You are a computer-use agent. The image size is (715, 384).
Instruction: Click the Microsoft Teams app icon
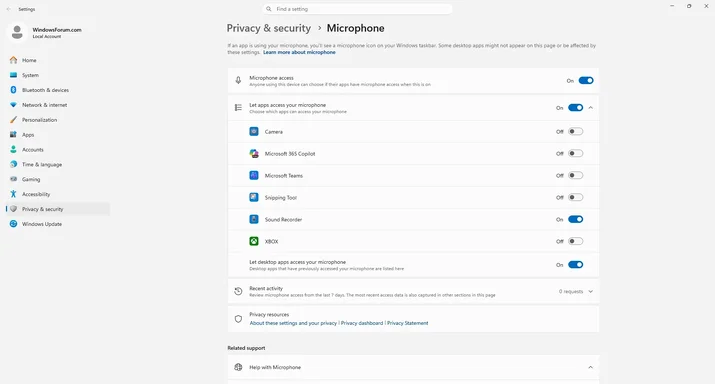pos(254,175)
